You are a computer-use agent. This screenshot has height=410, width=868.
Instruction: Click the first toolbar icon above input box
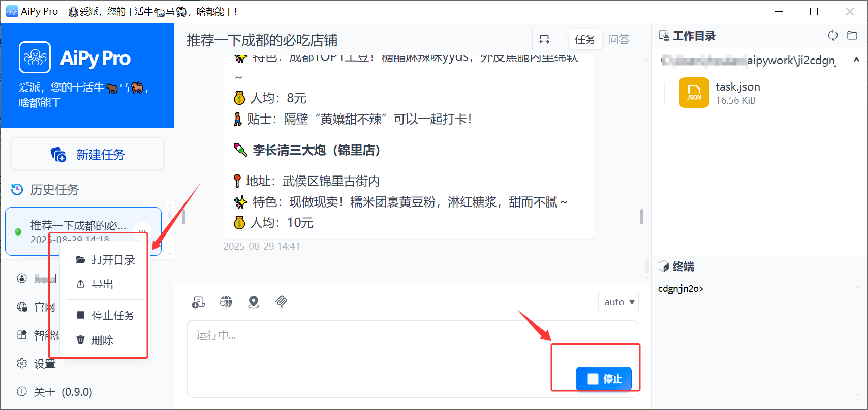198,302
